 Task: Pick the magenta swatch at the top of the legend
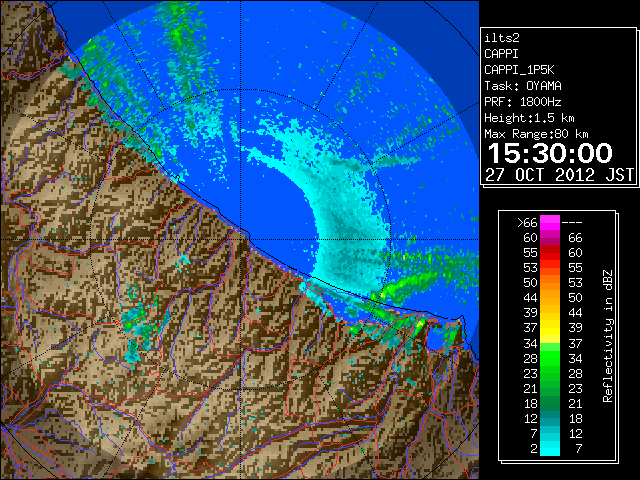click(550, 223)
